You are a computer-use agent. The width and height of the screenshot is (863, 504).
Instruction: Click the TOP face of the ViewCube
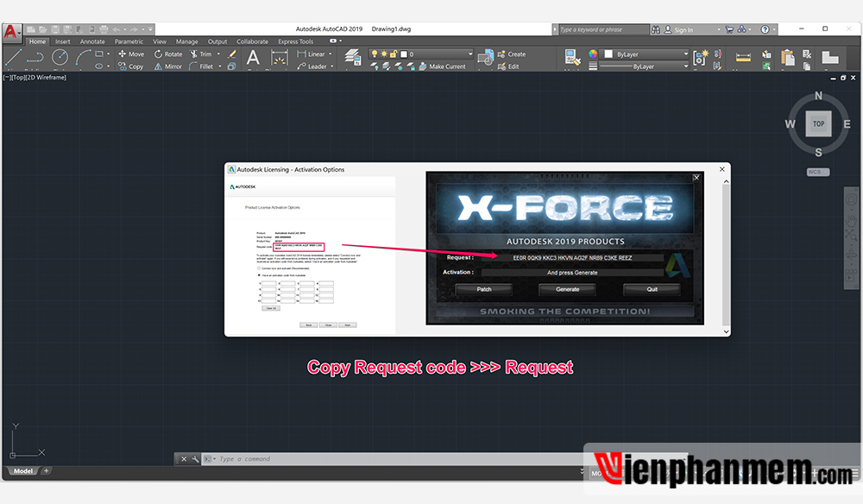tap(818, 123)
